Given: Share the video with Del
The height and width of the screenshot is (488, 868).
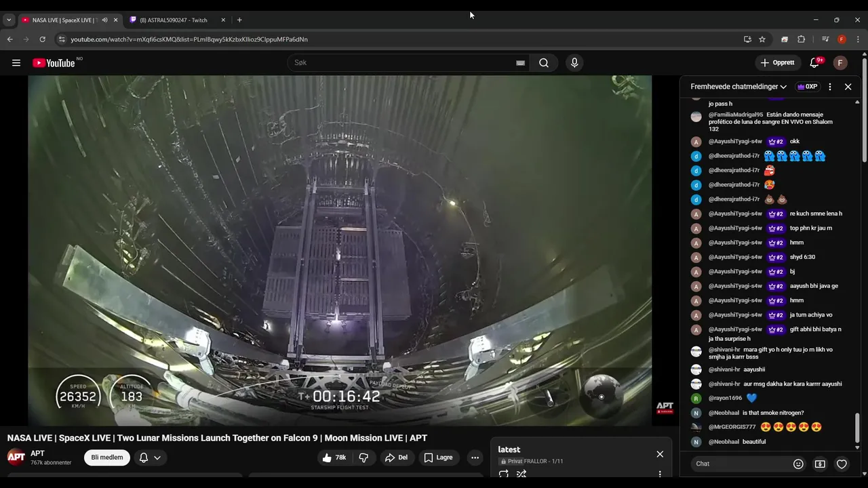Looking at the screenshot, I should pos(396,457).
